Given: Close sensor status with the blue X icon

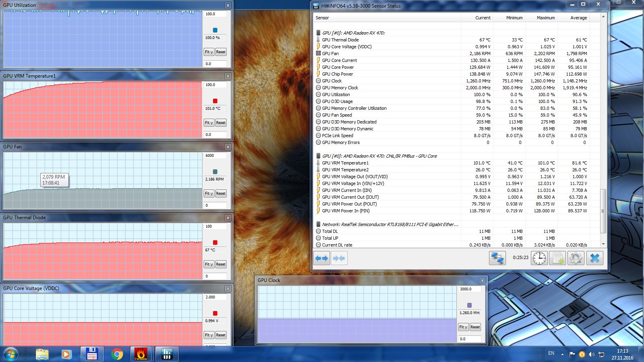Looking at the screenshot, I should point(595,258).
